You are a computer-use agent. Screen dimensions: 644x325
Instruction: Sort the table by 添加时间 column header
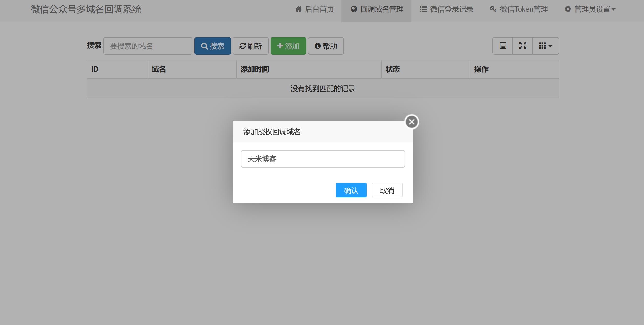pos(255,69)
